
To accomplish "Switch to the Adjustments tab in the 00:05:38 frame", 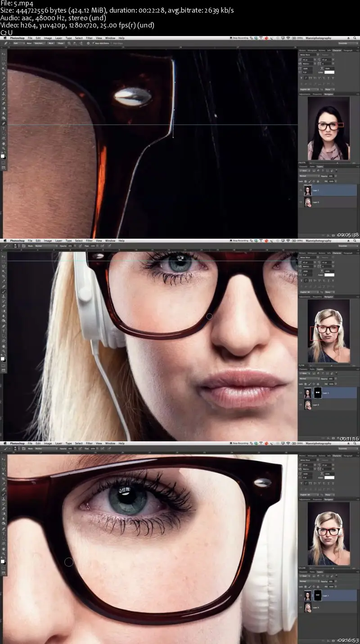I will pyautogui.click(x=305, y=94).
